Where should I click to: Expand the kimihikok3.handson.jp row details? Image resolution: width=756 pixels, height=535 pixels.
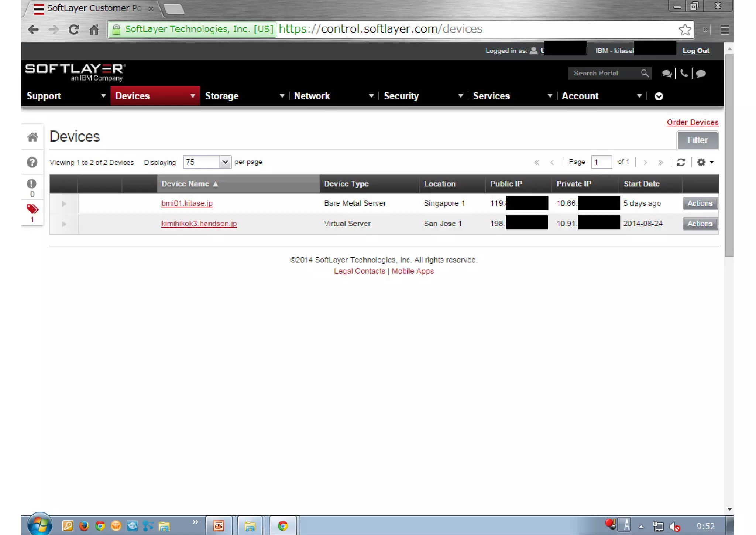pos(64,224)
